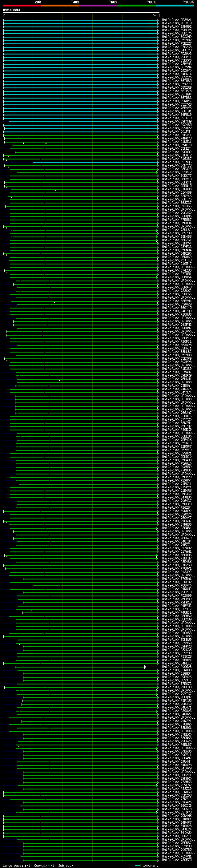Click the label UniRef100_C4R290
The width and height of the screenshot is (197, 868).
coord(177,253)
